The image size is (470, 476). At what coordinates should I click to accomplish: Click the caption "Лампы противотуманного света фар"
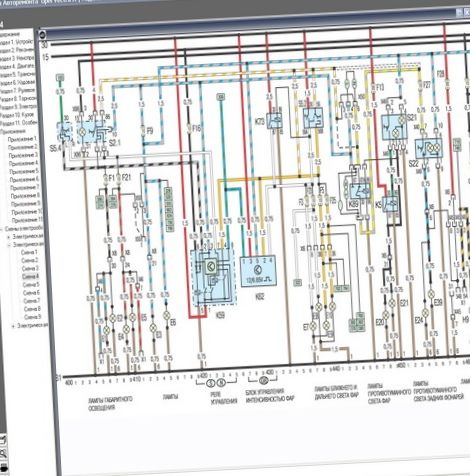pos(389,393)
